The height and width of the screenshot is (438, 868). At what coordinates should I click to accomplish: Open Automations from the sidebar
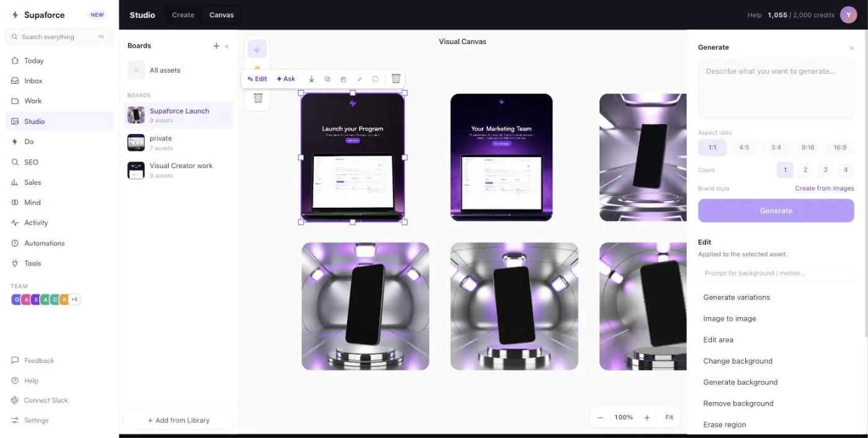pyautogui.click(x=60, y=243)
